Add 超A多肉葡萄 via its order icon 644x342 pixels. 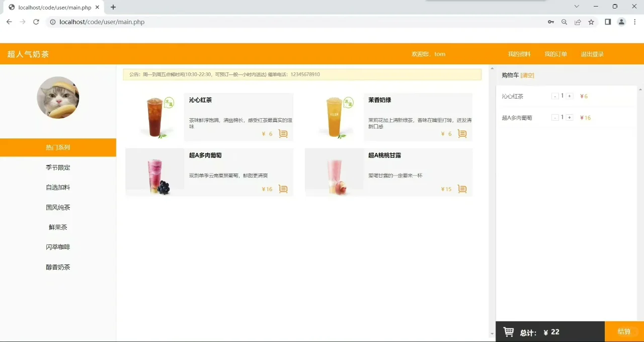point(283,189)
